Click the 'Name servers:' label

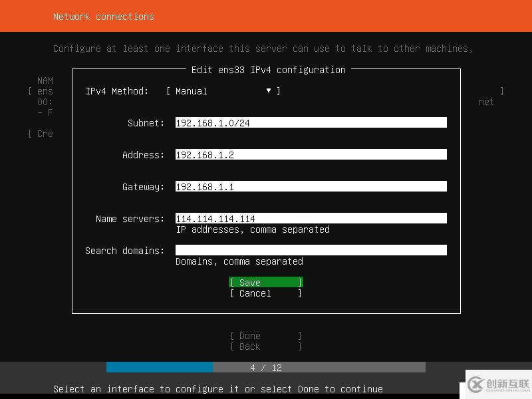pyautogui.click(x=130, y=219)
